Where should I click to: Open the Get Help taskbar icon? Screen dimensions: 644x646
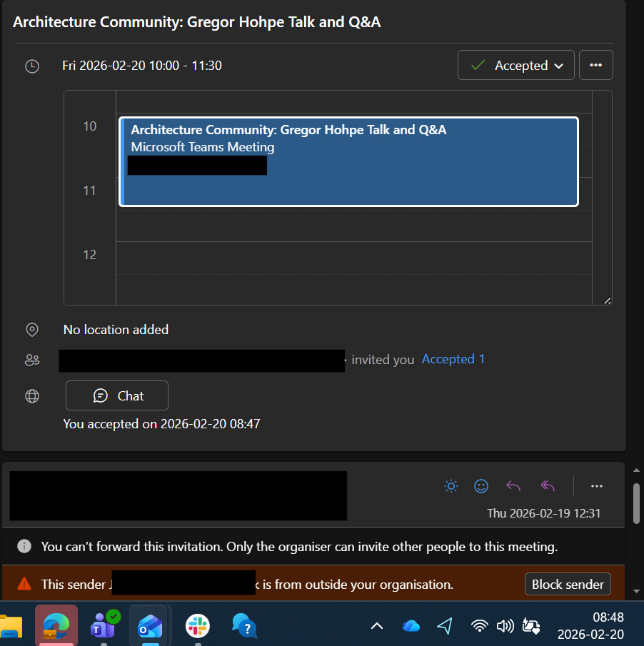[244, 626]
